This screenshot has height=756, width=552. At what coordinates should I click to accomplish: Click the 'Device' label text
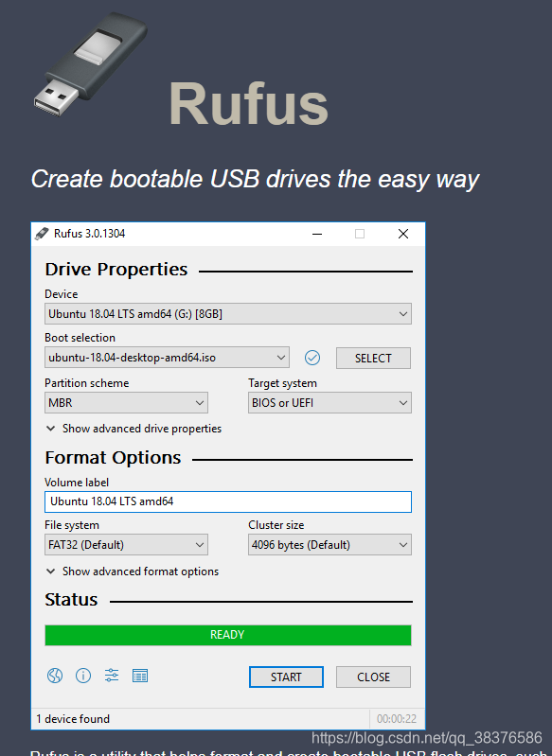click(x=62, y=294)
